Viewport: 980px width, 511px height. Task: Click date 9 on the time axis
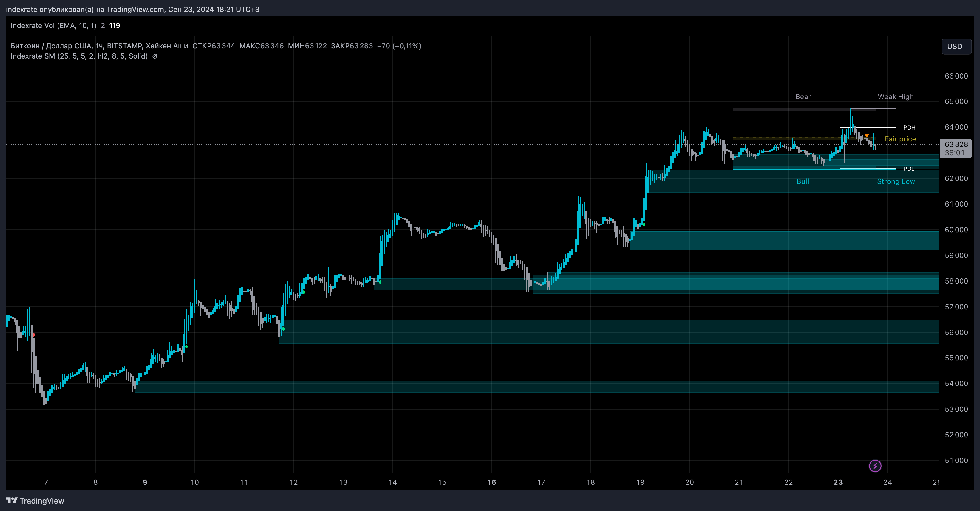coord(145,482)
